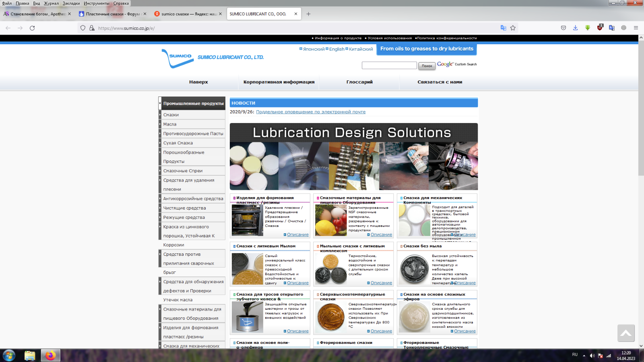
Task: Click the Наверх navigation item
Action: [x=198, y=82]
